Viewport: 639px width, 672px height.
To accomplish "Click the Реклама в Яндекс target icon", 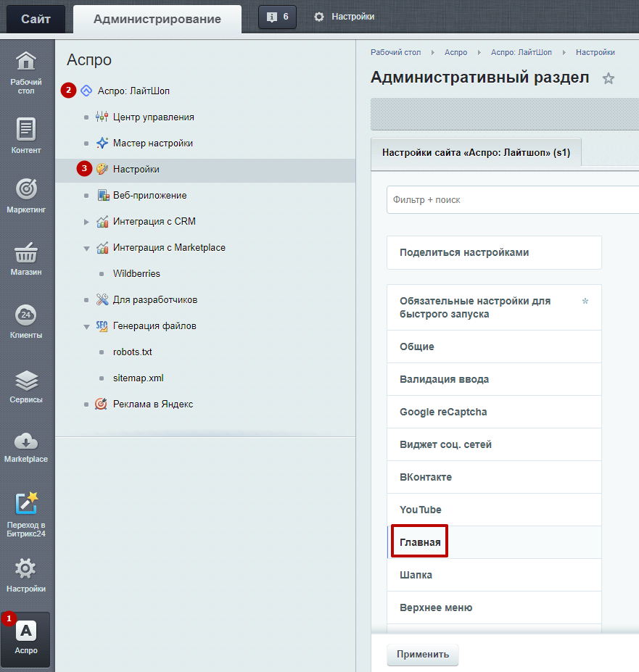I will [102, 404].
